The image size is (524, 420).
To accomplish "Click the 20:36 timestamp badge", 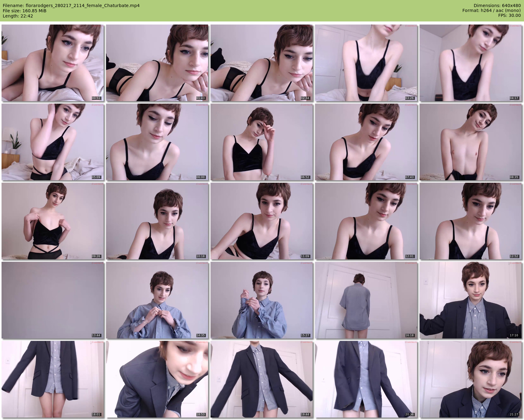I will [409, 414].
